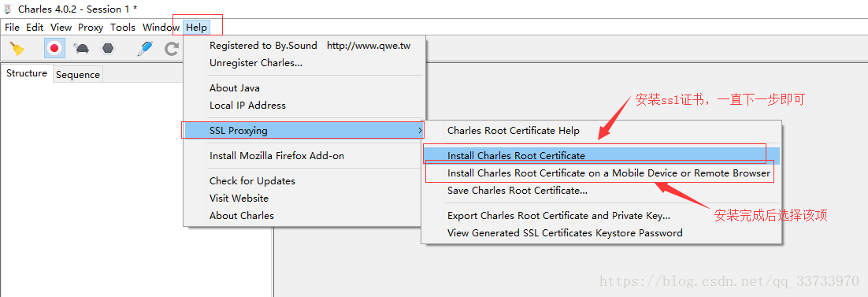
Task: Open the Window menu
Action: (161, 27)
